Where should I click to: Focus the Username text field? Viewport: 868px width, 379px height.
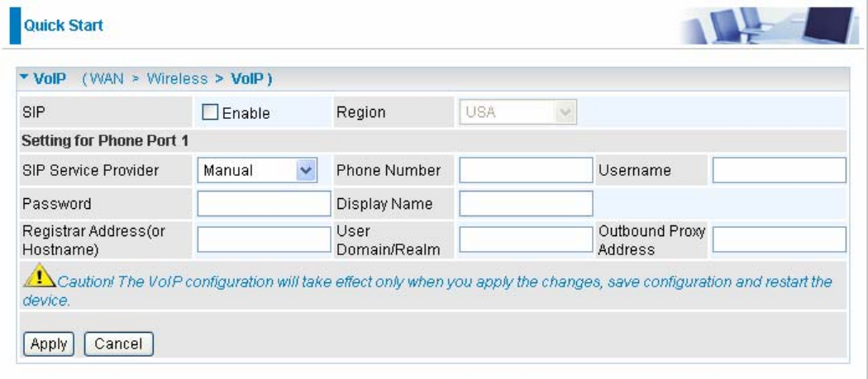tap(780, 170)
